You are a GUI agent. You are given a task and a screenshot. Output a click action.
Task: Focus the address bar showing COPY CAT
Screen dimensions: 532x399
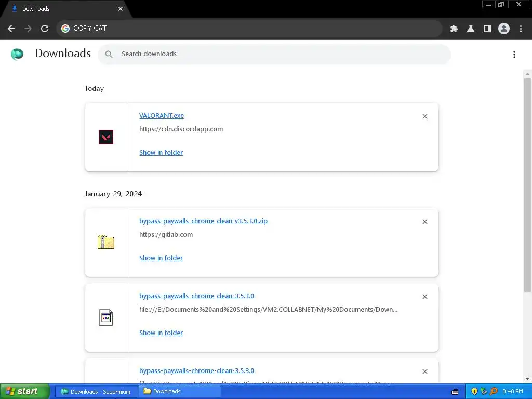point(249,29)
